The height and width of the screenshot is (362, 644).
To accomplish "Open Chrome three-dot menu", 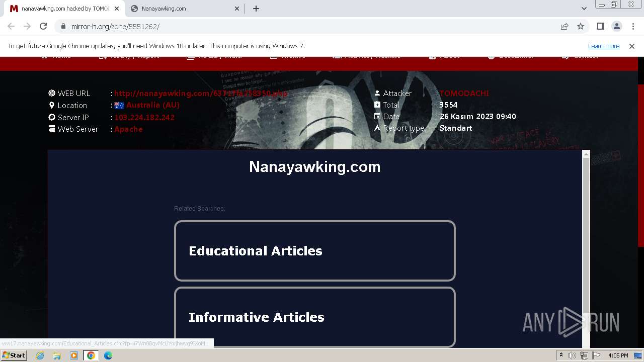I will [633, 26].
